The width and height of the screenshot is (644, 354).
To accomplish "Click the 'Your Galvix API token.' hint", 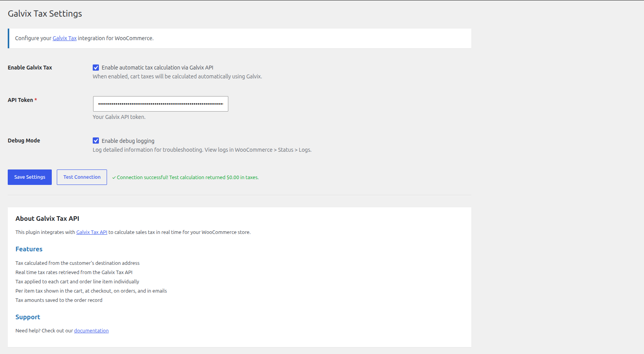I will click(x=119, y=117).
